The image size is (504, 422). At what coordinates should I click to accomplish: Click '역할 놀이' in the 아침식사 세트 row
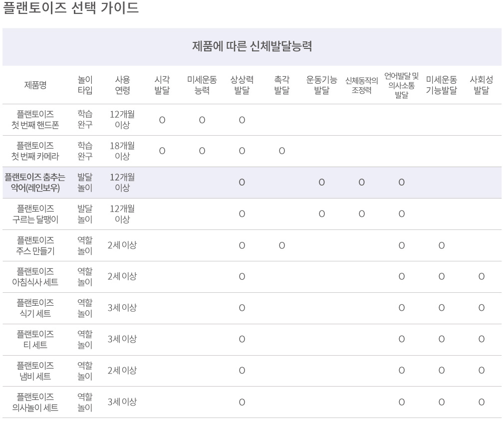85,276
